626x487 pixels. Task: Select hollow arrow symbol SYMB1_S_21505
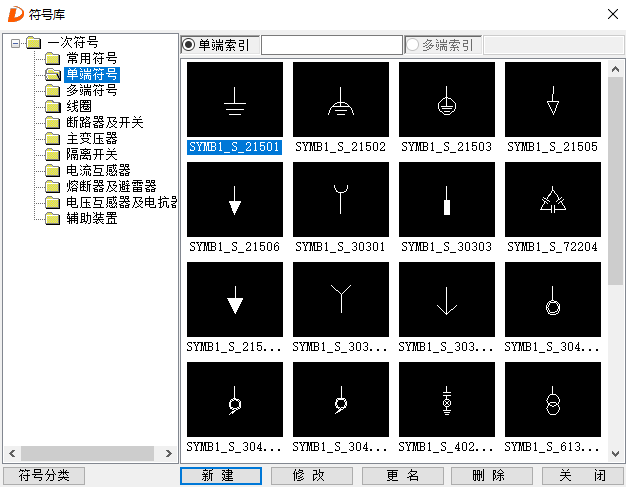click(553, 99)
